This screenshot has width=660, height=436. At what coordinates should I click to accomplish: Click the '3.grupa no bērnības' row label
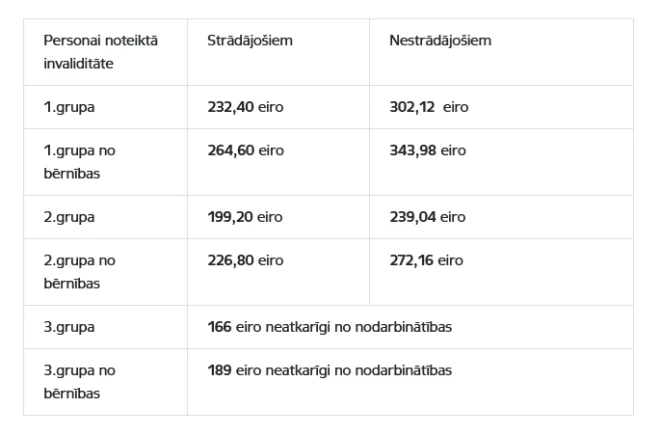tap(77, 381)
